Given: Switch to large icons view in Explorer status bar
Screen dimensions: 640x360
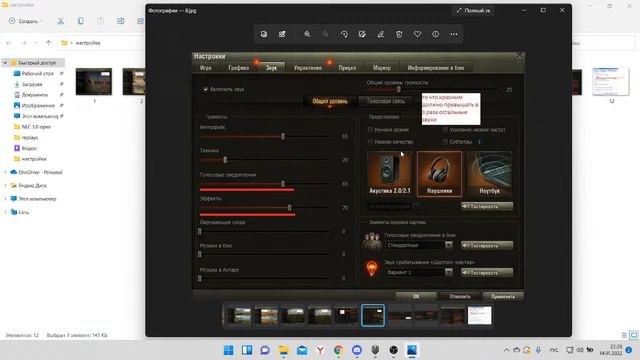Looking at the screenshot, I should [x=633, y=335].
